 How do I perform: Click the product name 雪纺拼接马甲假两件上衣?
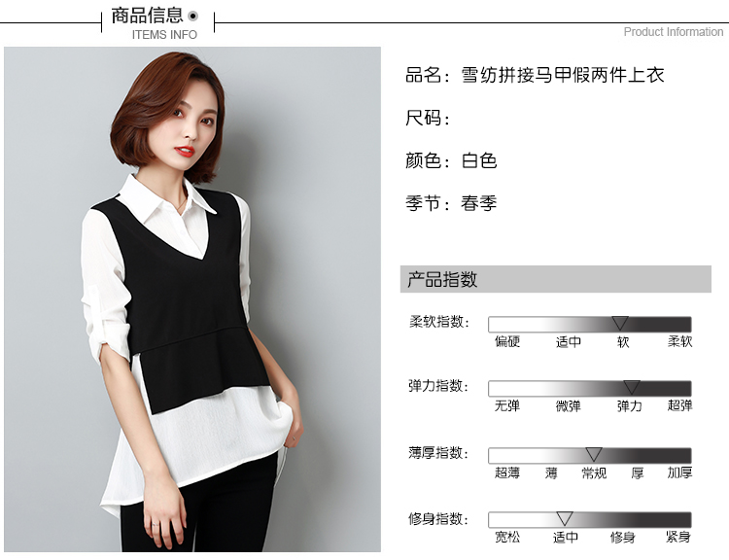coord(563,75)
